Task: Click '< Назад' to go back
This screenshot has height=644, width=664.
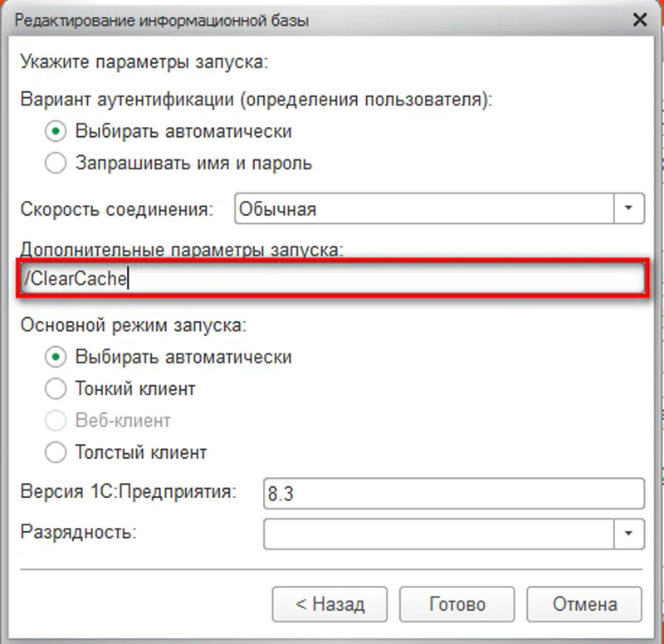Action: [x=330, y=604]
